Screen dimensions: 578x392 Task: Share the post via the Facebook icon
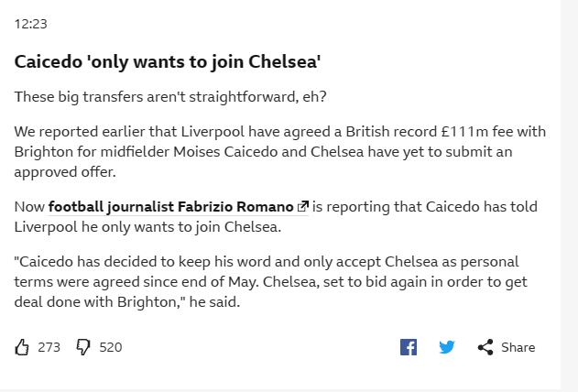tap(409, 347)
